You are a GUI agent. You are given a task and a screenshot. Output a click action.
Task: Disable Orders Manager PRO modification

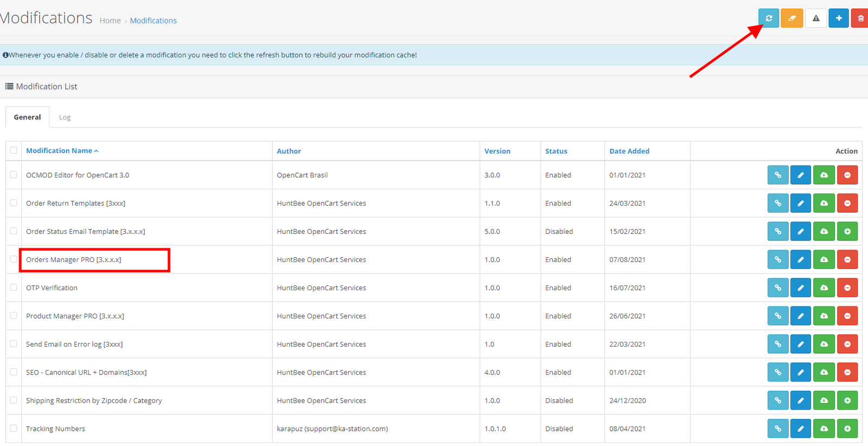(847, 259)
